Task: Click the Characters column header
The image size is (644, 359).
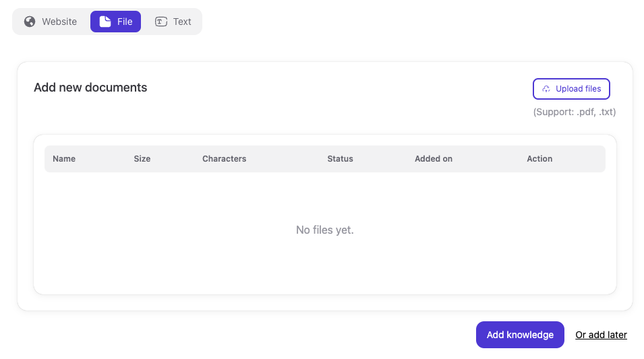Action: (224, 159)
